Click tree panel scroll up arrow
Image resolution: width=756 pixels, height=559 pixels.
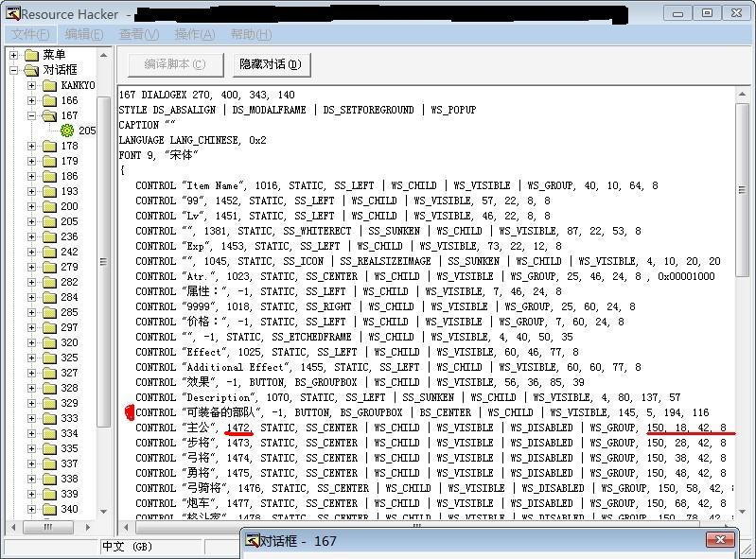coord(103,56)
